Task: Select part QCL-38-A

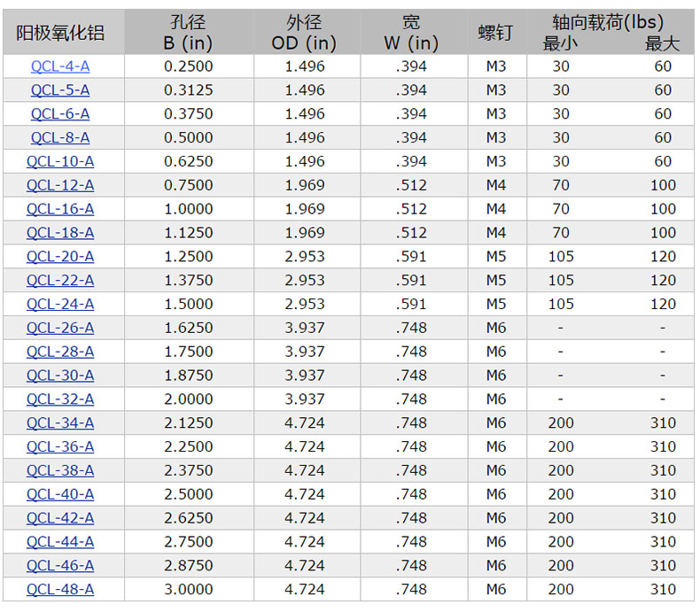Action: (60, 470)
